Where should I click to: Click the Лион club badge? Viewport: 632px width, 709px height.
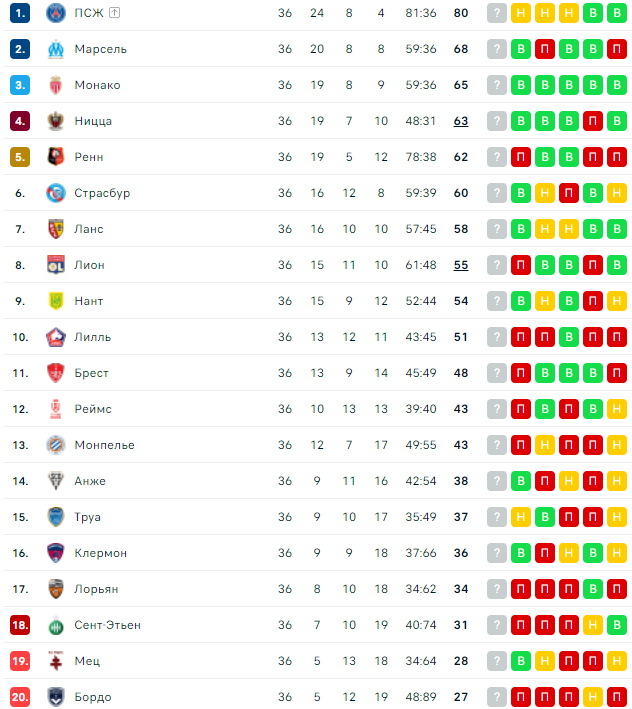point(56,265)
